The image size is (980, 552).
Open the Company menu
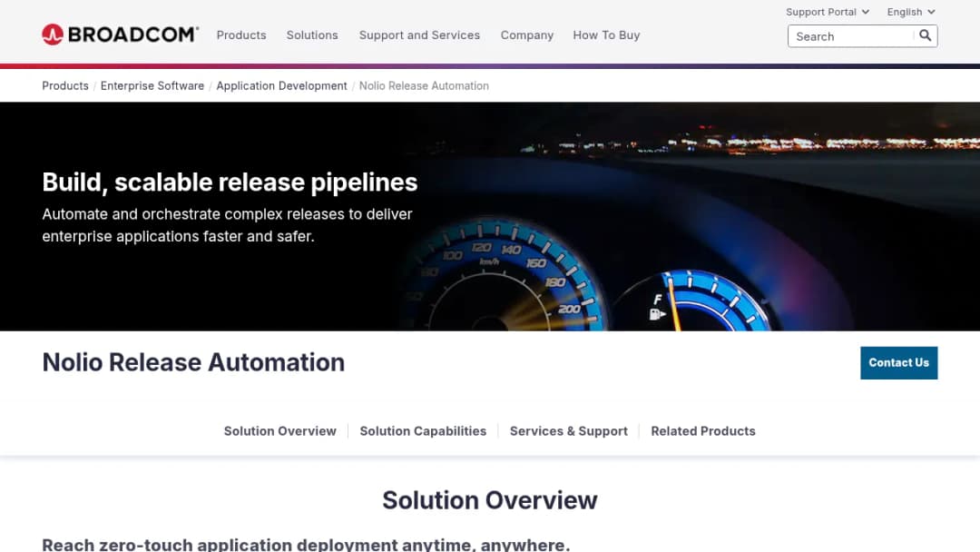pos(527,35)
